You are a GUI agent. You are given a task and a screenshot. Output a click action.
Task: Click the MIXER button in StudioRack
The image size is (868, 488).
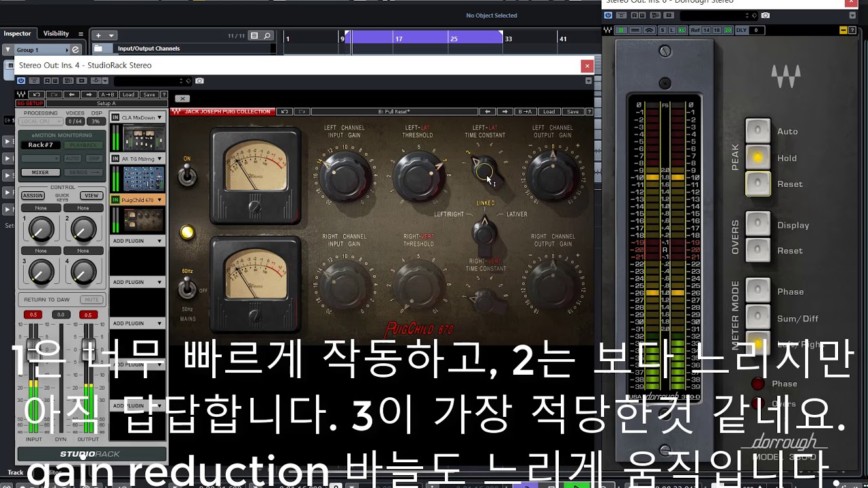click(40, 173)
